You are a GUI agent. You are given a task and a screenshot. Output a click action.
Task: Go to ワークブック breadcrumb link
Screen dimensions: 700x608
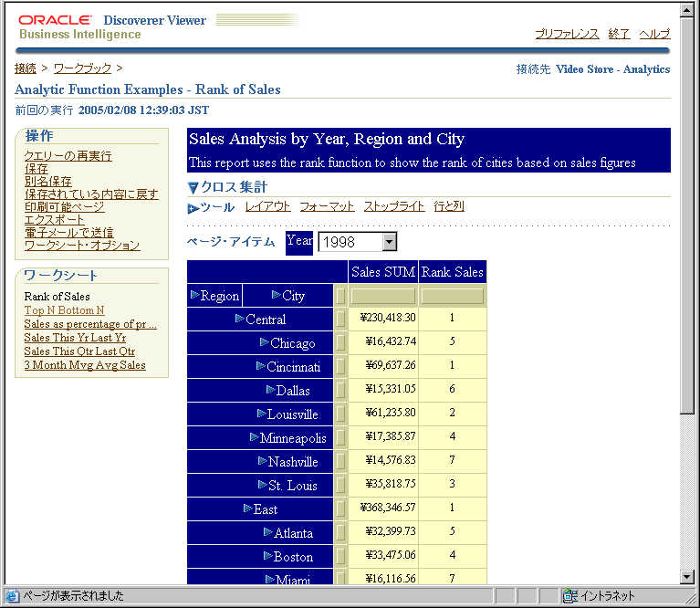pyautogui.click(x=82, y=68)
